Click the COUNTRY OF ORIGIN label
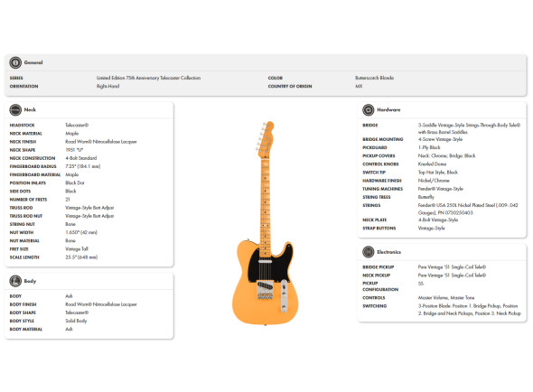This screenshot has width=533, height=392. tap(290, 87)
